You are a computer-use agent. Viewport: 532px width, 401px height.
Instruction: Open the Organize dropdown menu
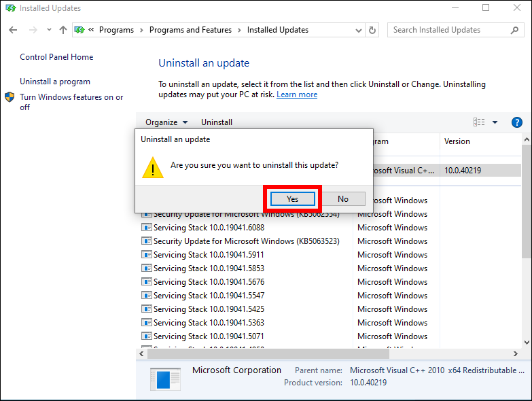pos(166,122)
